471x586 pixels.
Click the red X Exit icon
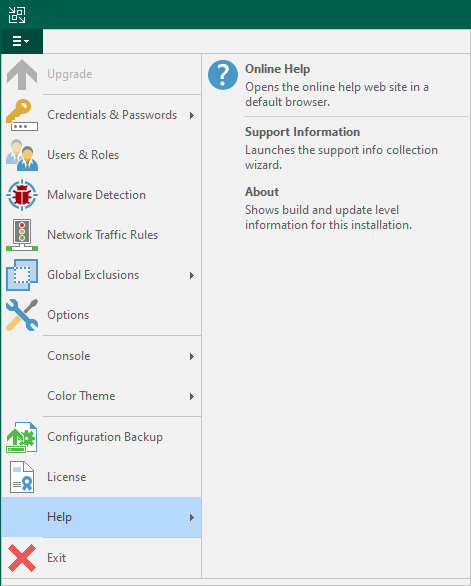pos(22,558)
